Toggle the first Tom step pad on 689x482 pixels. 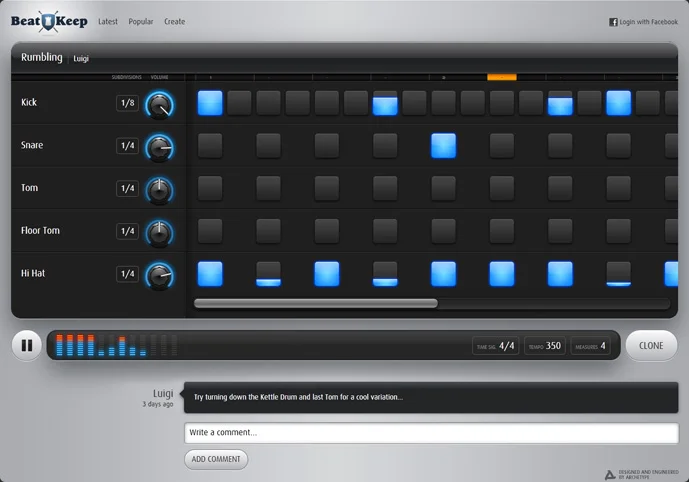(210, 188)
